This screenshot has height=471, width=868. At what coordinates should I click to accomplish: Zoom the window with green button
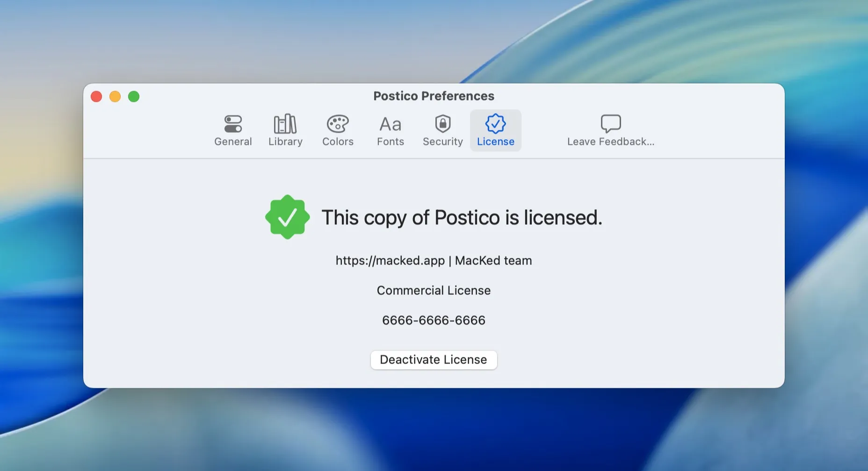(134, 96)
